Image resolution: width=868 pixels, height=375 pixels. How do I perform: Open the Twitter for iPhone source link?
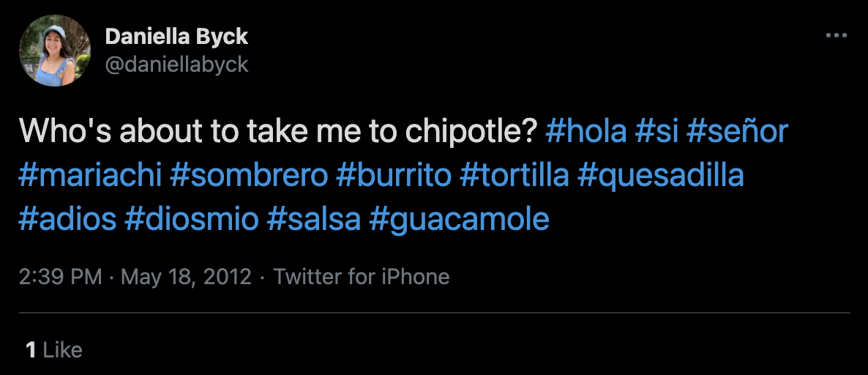(362, 277)
